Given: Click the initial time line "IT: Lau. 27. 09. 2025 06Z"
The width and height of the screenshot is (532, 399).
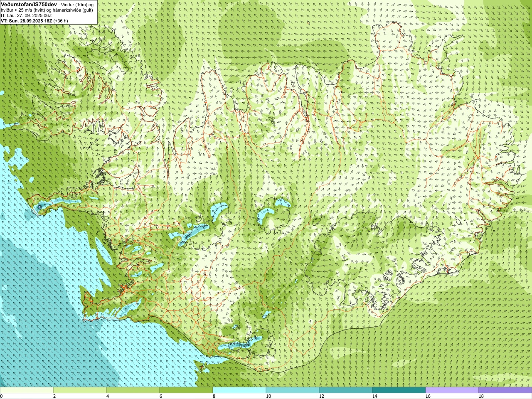Looking at the screenshot, I should [26, 15].
